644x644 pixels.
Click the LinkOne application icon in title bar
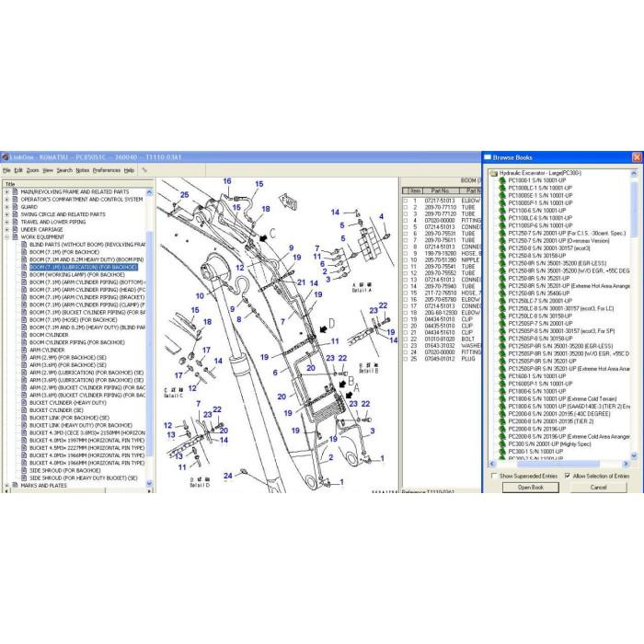(5, 157)
